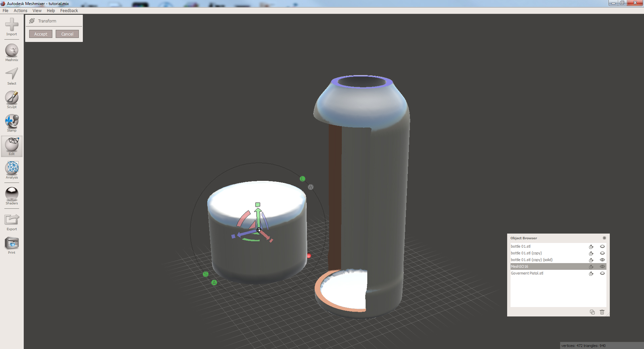The image size is (644, 349).
Task: Click the green up-arrow translate handle
Action: tap(258, 217)
